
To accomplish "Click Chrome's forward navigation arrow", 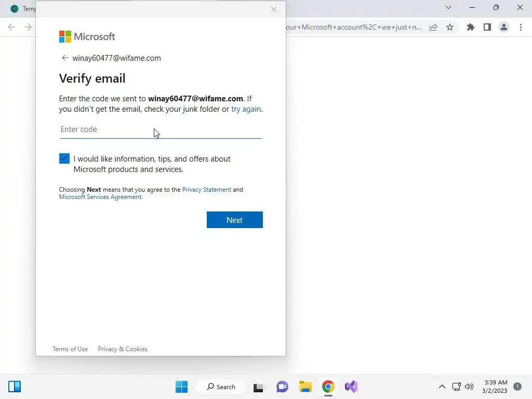I will 28,27.
